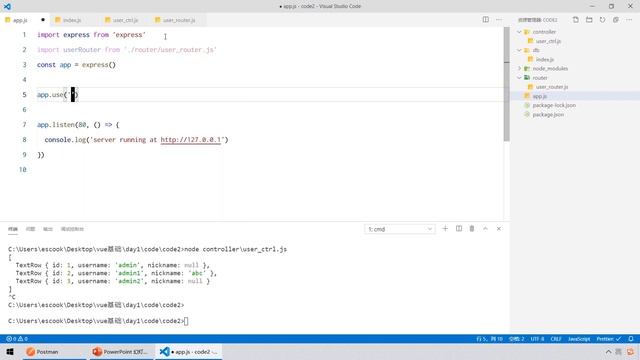The width and height of the screenshot is (640, 360).
Task: Open the editor's more actions ellipsis
Action: tap(499, 20)
